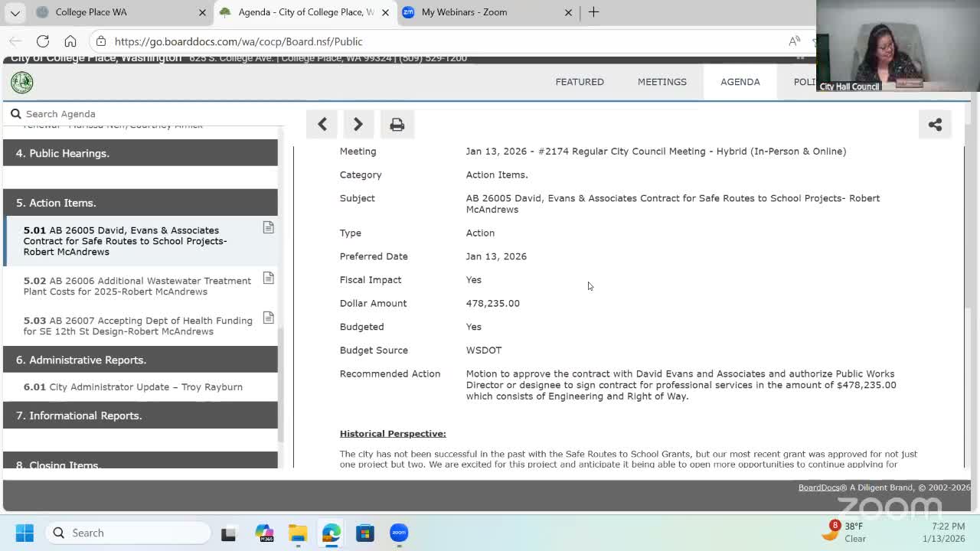Screen dimensions: 980x551
Task: Select item 5.01 AB 26005 David Evans contract
Action: (141, 241)
